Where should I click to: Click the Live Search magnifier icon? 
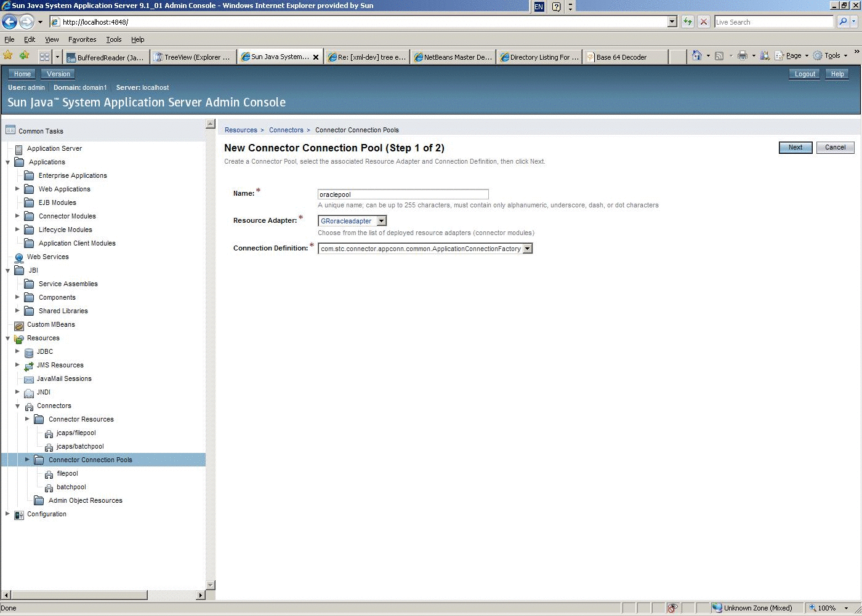[x=843, y=22]
